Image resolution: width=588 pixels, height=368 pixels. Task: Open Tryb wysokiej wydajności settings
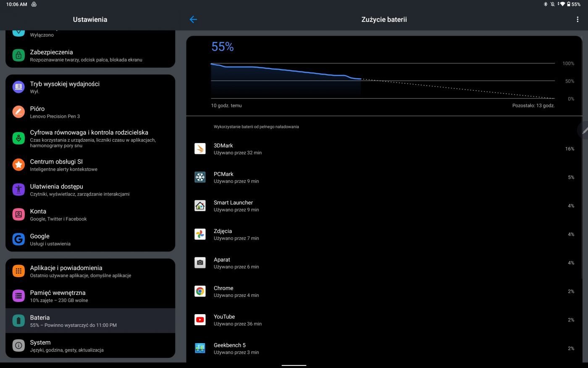click(90, 87)
